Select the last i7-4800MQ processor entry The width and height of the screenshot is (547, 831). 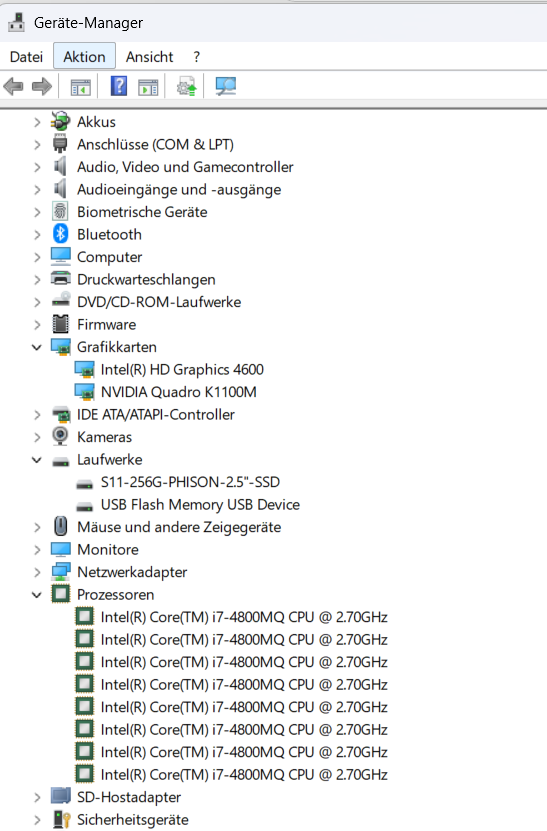click(x=244, y=774)
